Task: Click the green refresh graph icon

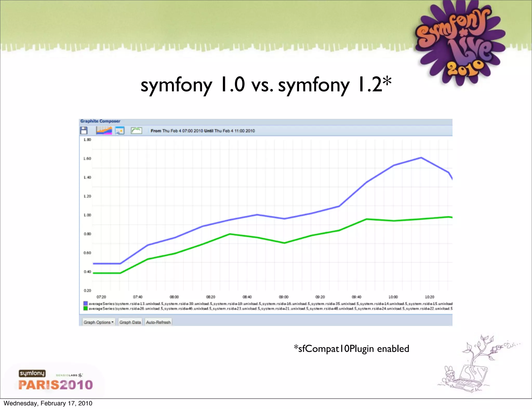Action: click(136, 130)
